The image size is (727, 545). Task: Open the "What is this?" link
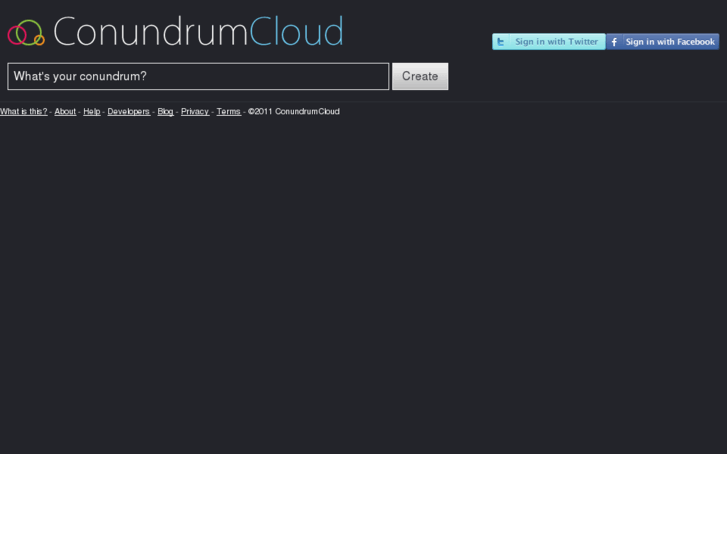[x=24, y=112]
